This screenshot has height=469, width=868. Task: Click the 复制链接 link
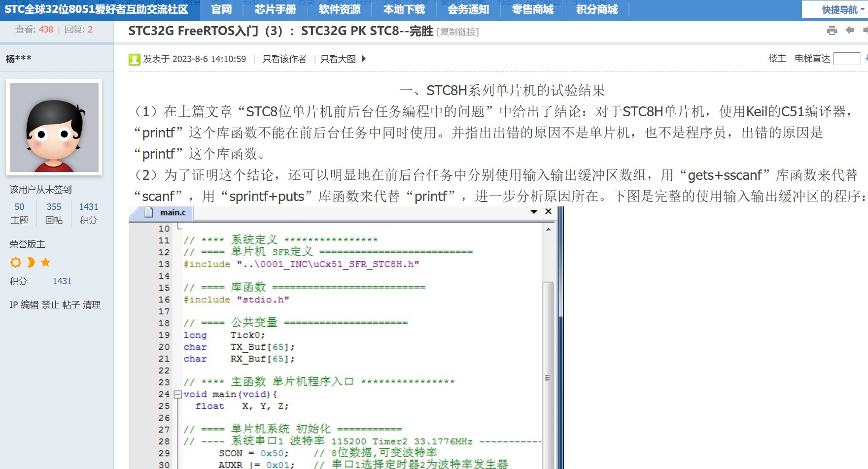click(458, 32)
